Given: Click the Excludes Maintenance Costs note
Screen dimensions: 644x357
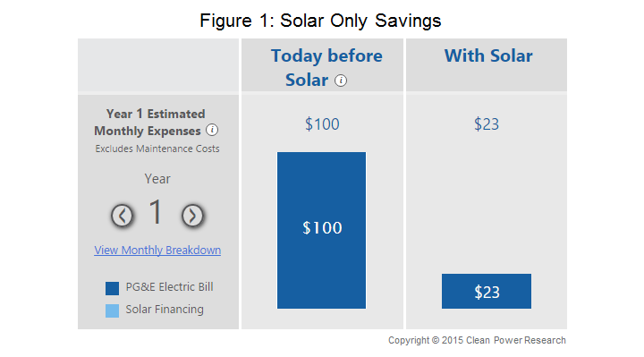Looking at the screenshot, I should [x=157, y=149].
